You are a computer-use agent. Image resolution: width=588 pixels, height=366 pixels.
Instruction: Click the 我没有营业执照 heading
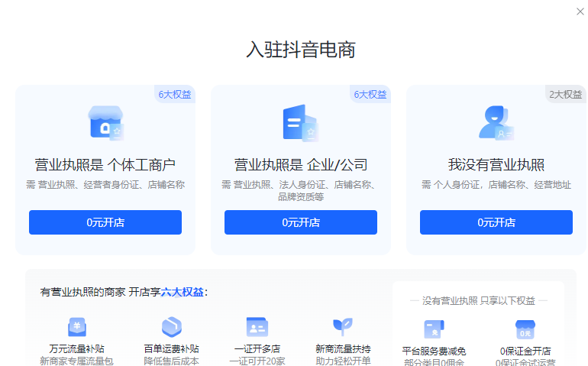click(x=496, y=165)
